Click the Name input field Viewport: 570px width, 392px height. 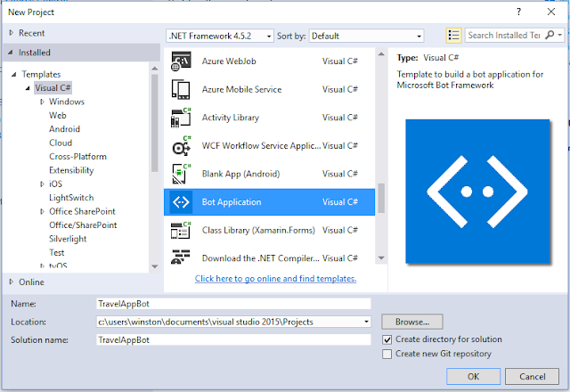[233, 304]
